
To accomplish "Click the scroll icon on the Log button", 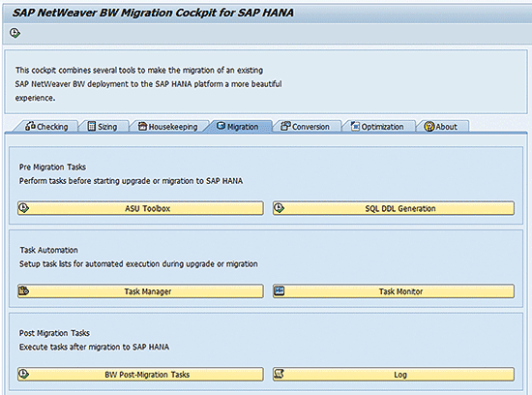I will [279, 374].
